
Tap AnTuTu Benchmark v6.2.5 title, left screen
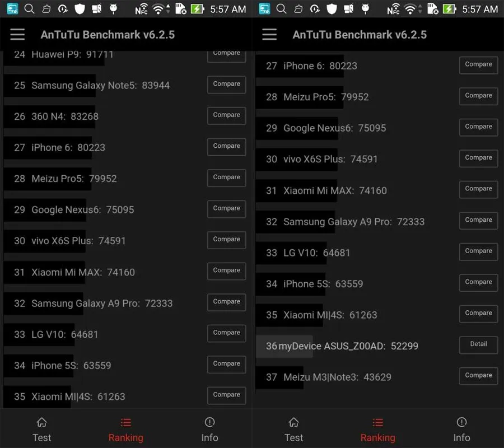click(x=108, y=35)
